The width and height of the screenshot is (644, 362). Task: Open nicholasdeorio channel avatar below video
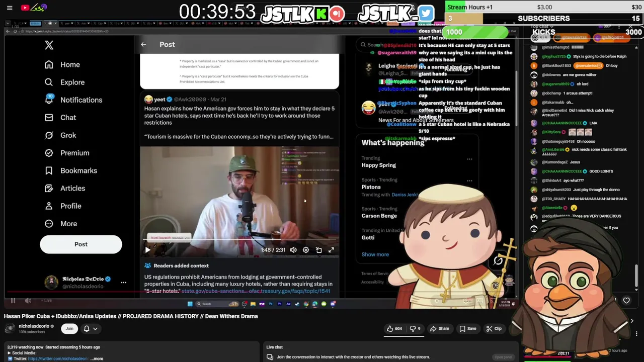[x=10, y=329]
